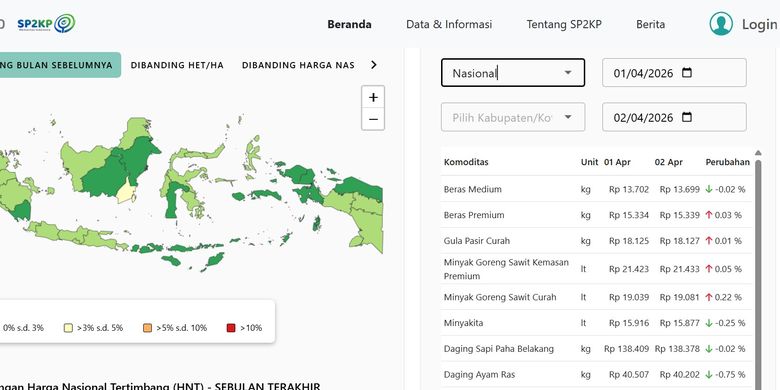
Task: Select the Beras Premium row label
Action: click(474, 215)
